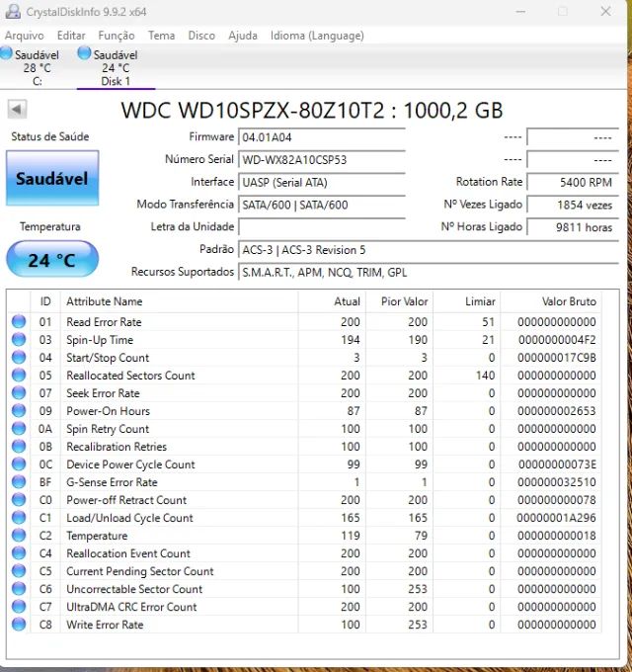Image resolution: width=632 pixels, height=672 pixels.
Task: Select the Reallocated Sectors Count threshold 140
Action: pos(485,376)
